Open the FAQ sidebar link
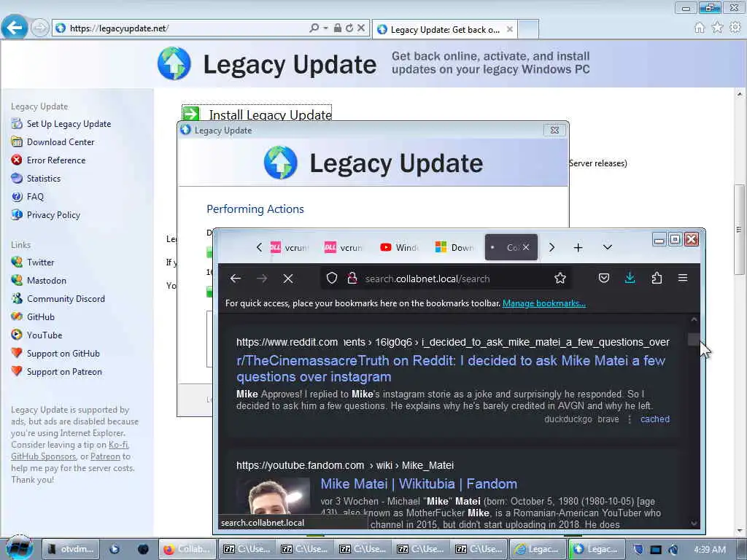Image resolution: width=747 pixels, height=560 pixels. click(35, 197)
